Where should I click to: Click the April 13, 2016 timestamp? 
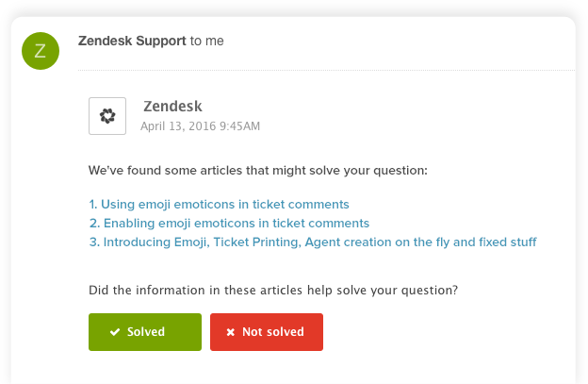pyautogui.click(x=201, y=125)
